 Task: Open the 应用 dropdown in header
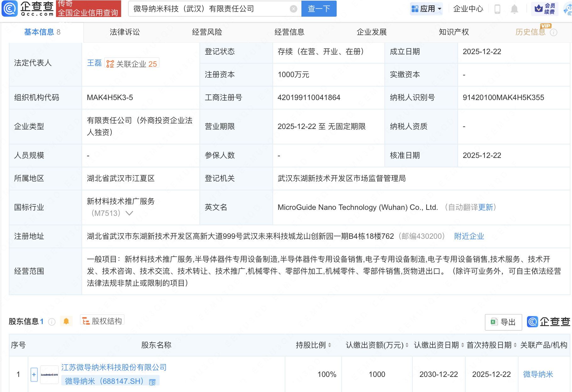coord(426,8)
